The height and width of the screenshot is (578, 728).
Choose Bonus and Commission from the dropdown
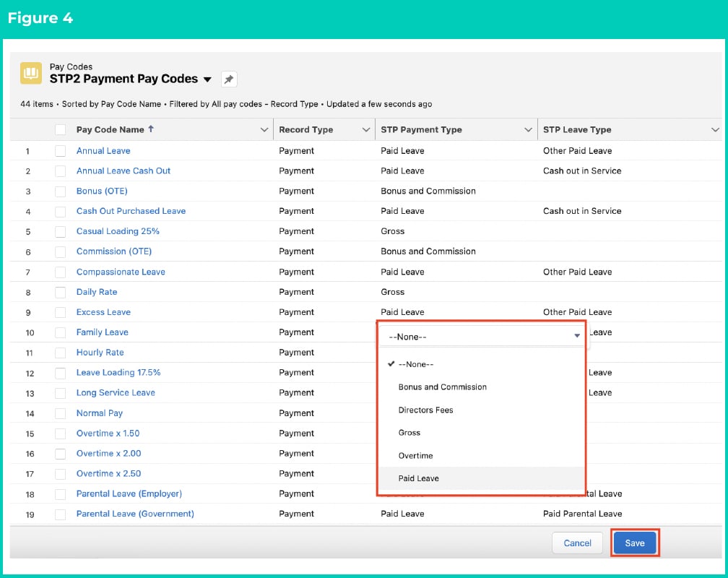482,387
